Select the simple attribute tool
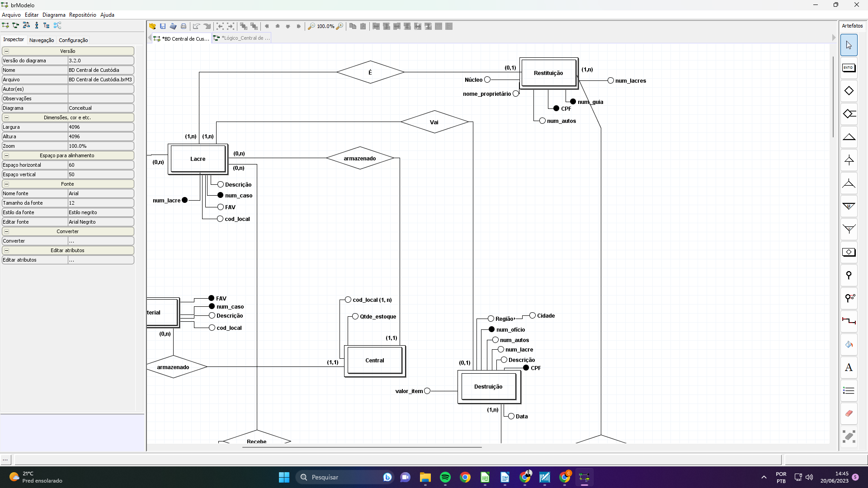This screenshot has width=868, height=488. click(x=849, y=275)
